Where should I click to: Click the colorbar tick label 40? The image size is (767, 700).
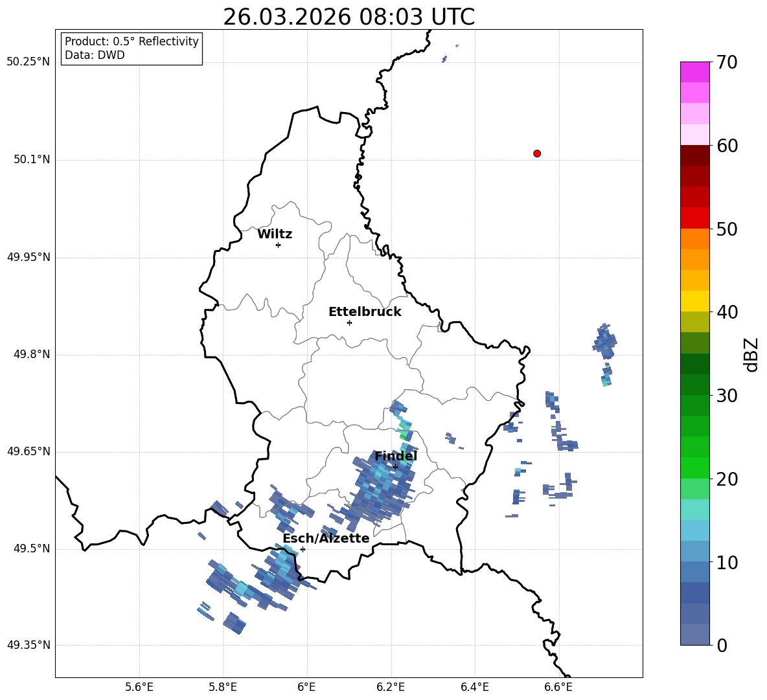click(727, 312)
